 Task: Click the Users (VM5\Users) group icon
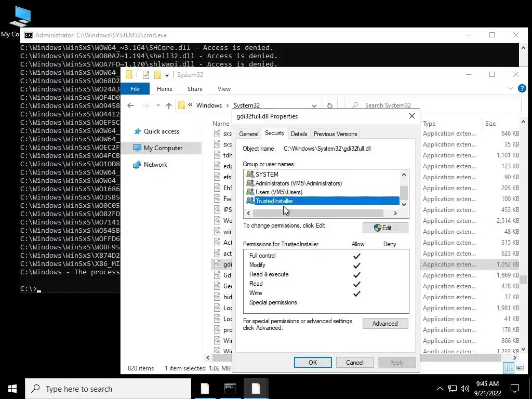(x=250, y=192)
